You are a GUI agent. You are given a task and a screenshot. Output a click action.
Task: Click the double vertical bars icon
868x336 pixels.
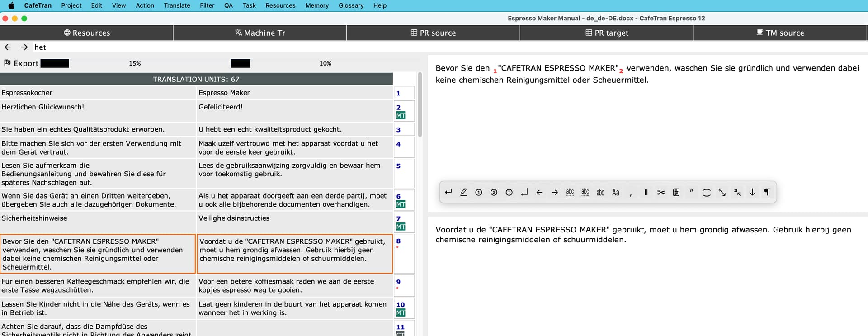tap(646, 192)
